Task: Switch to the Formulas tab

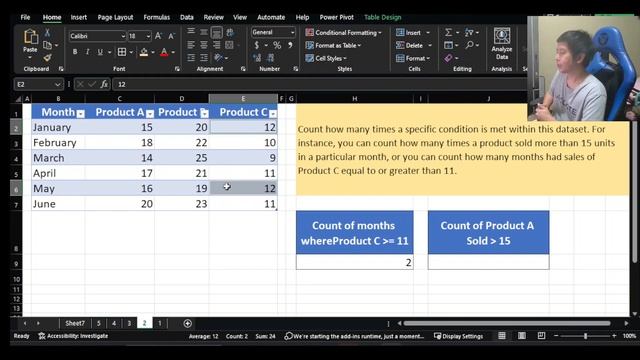Action: 156,17
